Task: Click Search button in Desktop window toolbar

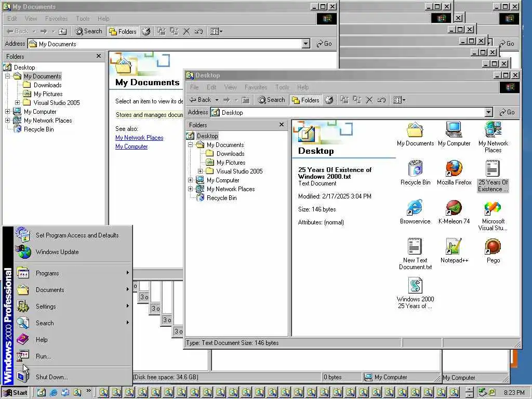Action: tap(271, 100)
